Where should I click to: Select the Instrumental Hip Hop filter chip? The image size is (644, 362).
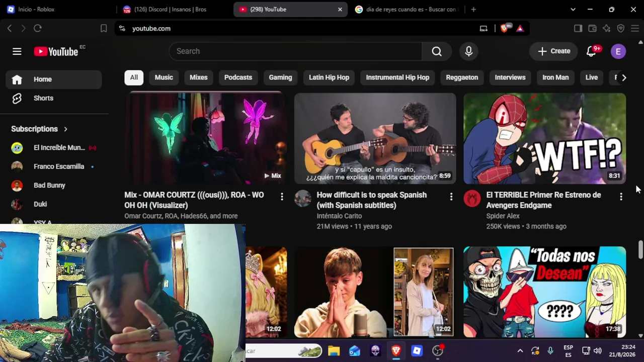coord(397,77)
